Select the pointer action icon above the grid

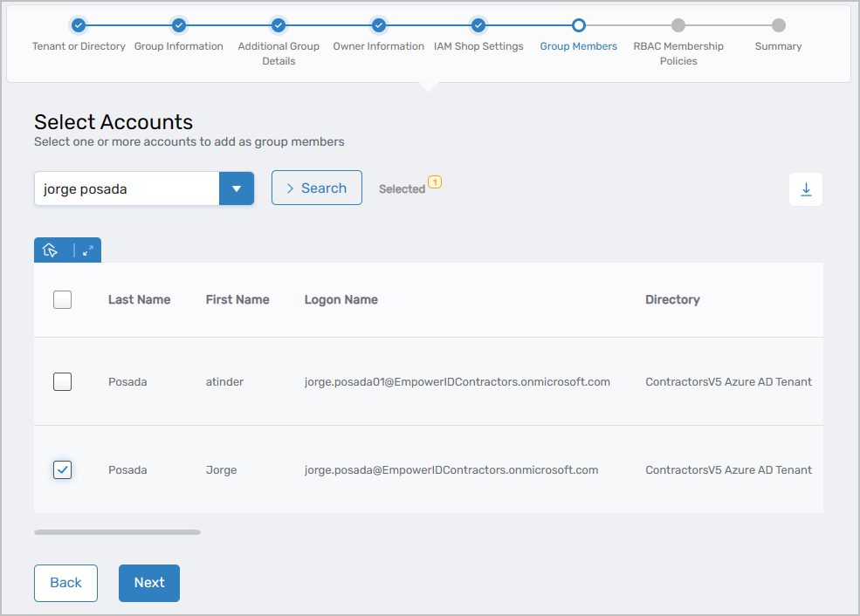pos(51,250)
